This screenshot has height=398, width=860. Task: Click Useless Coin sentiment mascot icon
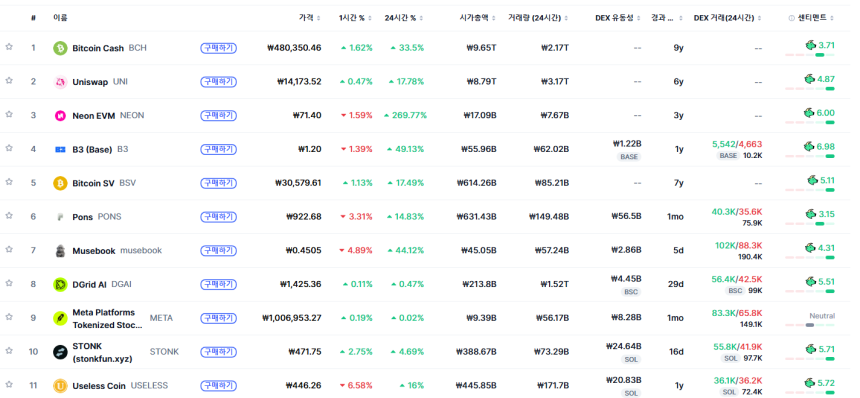(811, 383)
